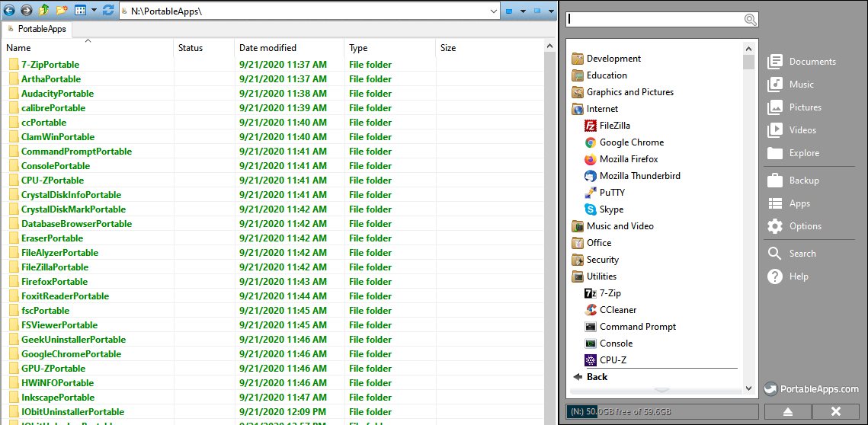
Task: Click the folder icon of HWiNFOPortable
Action: tap(14, 383)
